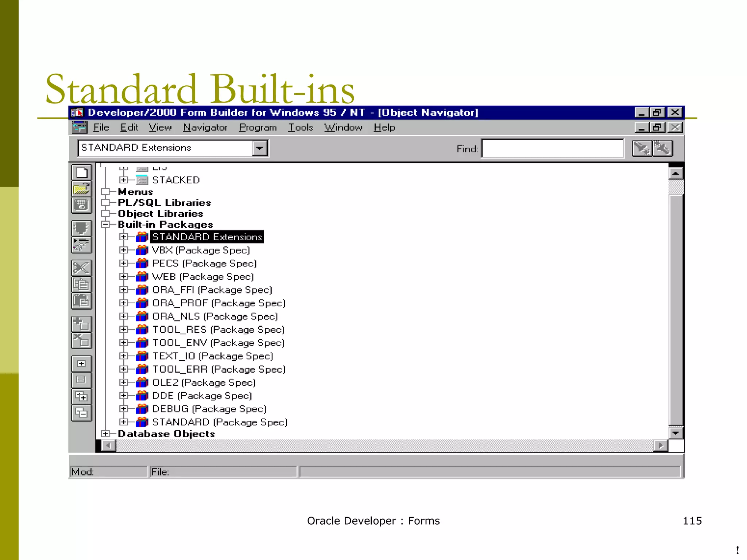Click the Form Builder title bar icon
The height and width of the screenshot is (560, 747).
(77, 112)
